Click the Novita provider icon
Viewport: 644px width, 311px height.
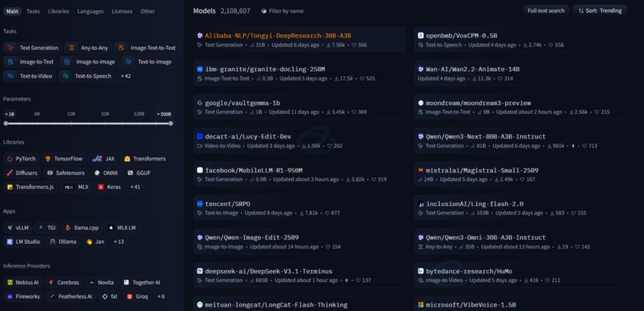pos(92,283)
